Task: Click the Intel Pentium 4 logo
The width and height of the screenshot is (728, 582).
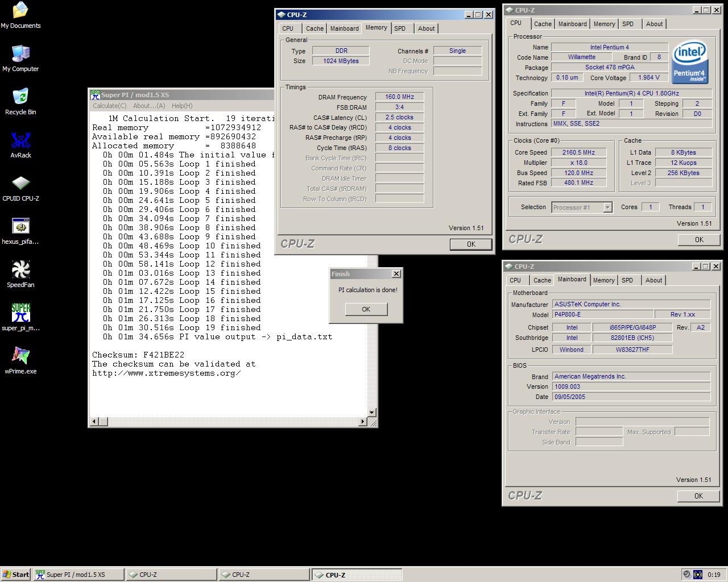Action: click(x=689, y=62)
